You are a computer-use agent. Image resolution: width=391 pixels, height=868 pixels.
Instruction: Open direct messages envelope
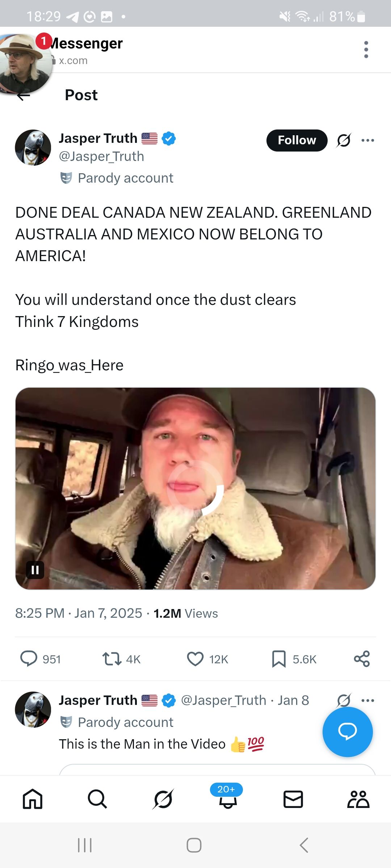point(293,799)
